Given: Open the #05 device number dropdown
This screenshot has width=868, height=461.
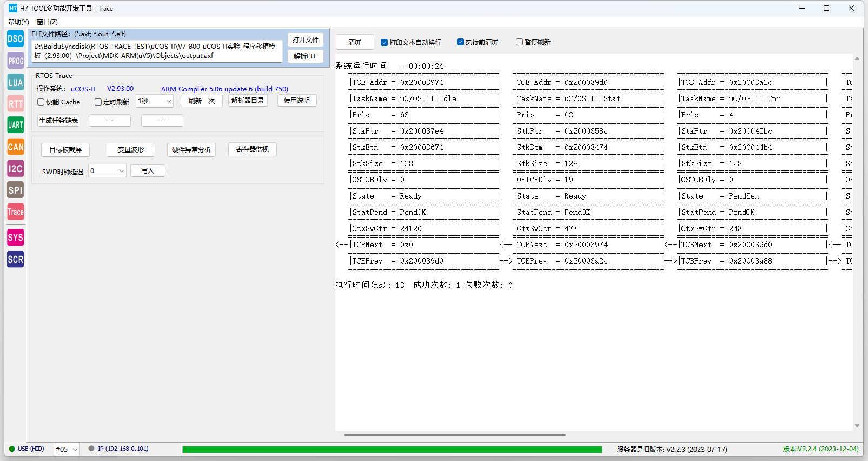Looking at the screenshot, I should pyautogui.click(x=67, y=449).
